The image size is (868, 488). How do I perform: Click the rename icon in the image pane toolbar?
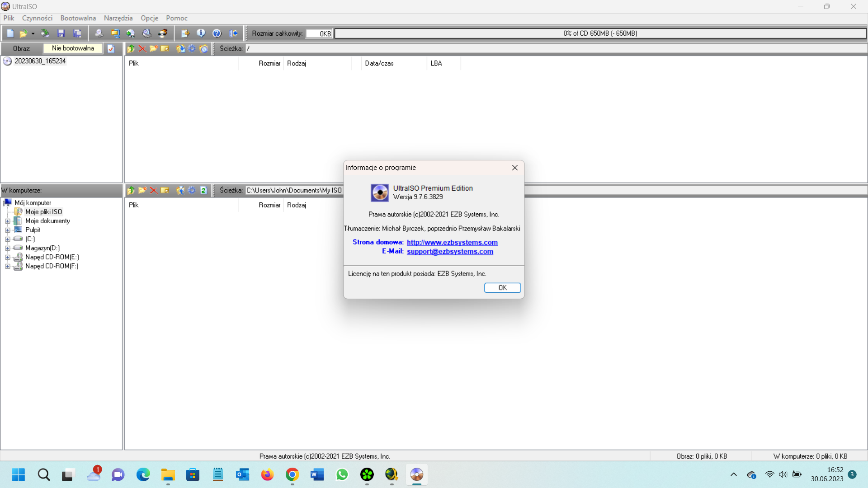point(165,49)
